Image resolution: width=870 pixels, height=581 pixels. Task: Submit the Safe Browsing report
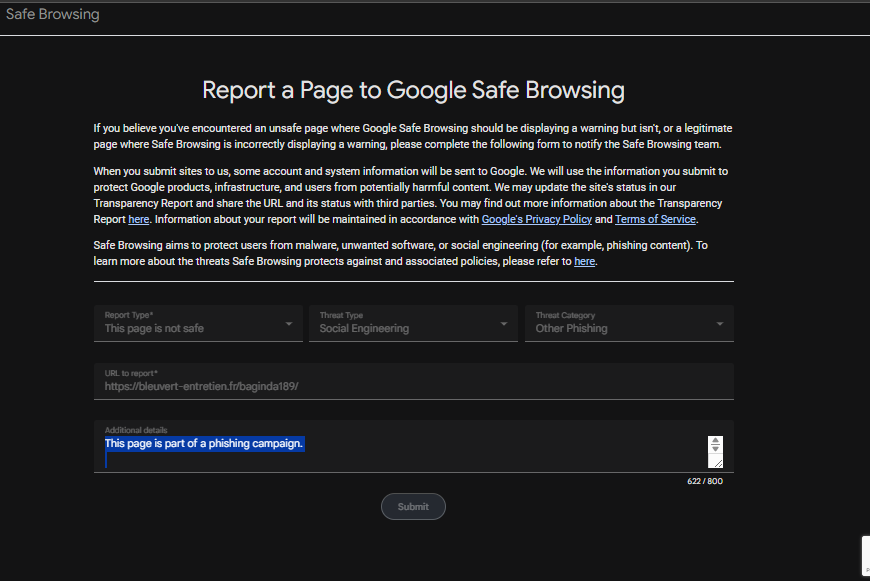pyautogui.click(x=413, y=507)
